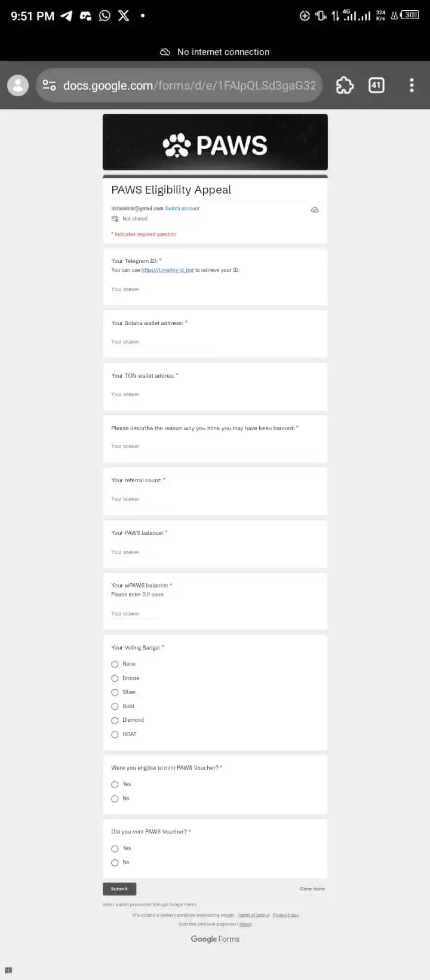Open the Telegram notification icon in status bar

click(66, 16)
